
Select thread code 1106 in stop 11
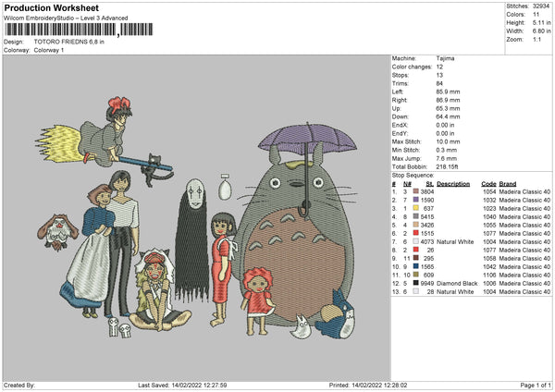coord(489,275)
